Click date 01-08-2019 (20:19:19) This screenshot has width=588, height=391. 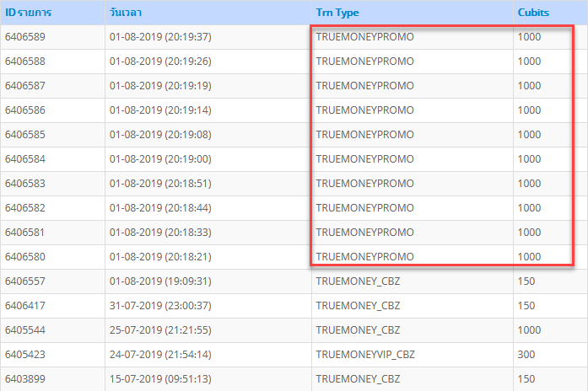[160, 86]
